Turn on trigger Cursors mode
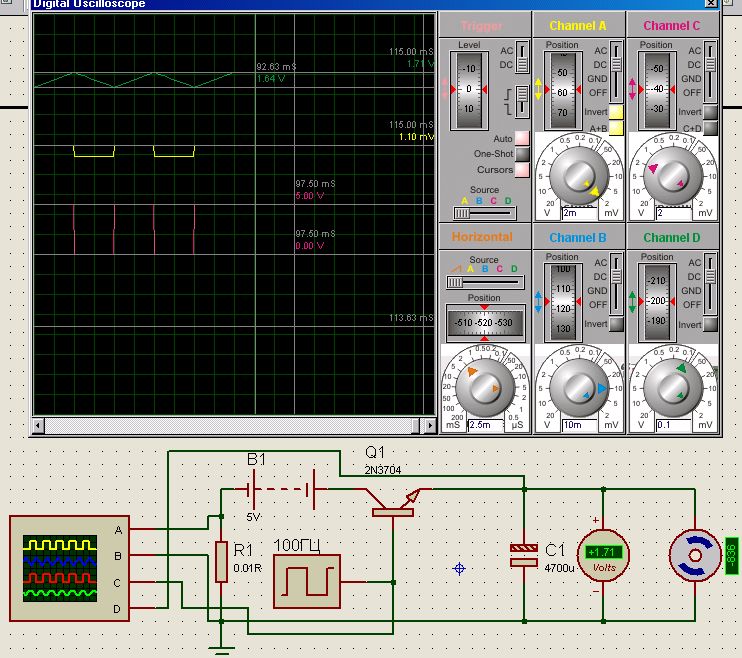 (522, 170)
